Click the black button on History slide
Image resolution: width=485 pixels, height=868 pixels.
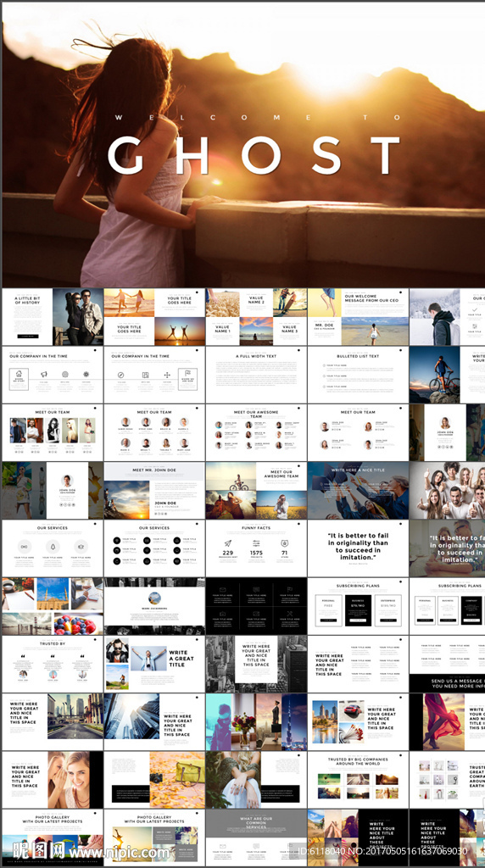click(x=28, y=336)
